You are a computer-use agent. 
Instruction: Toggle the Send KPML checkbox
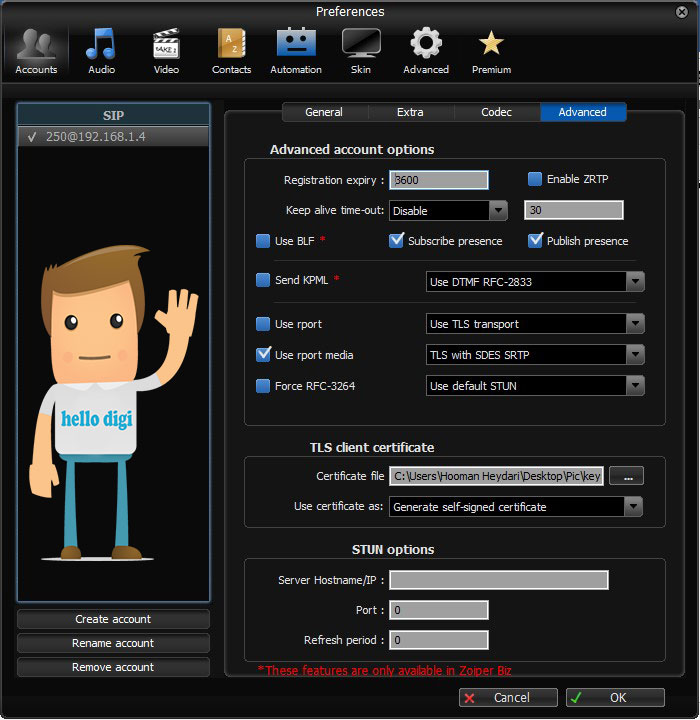263,280
